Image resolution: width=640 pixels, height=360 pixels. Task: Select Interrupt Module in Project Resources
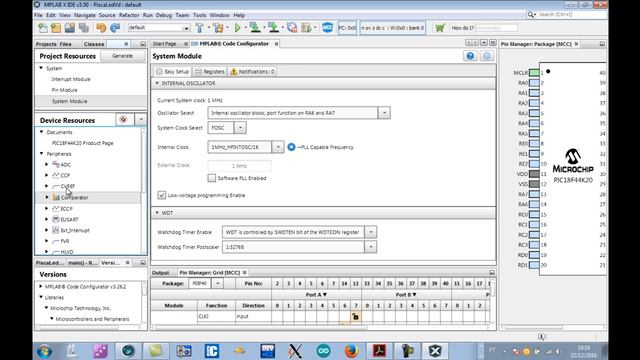(71, 79)
